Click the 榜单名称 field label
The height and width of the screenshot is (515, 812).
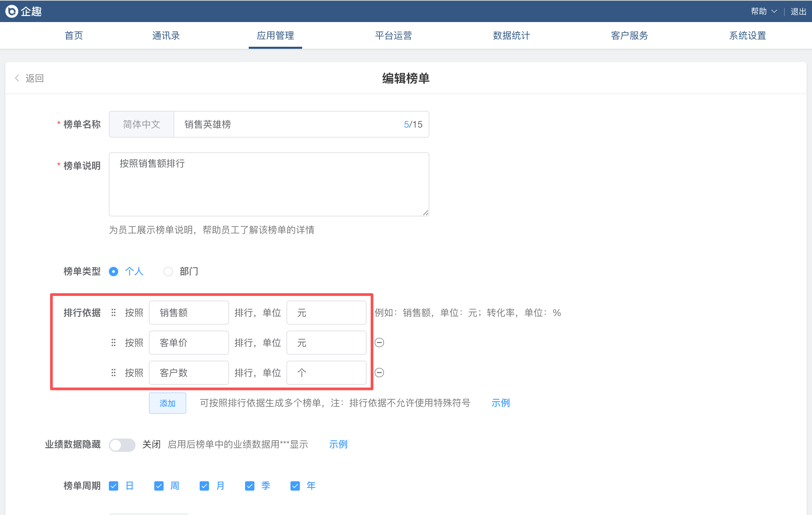click(x=82, y=125)
